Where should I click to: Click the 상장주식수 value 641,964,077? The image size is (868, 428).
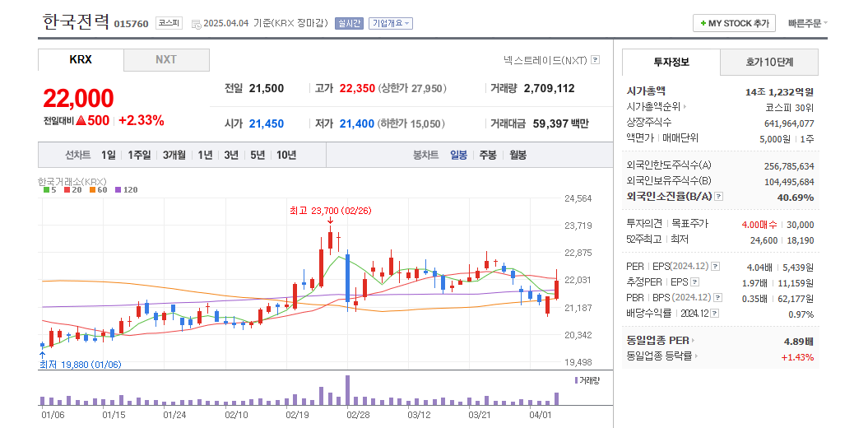click(x=789, y=123)
